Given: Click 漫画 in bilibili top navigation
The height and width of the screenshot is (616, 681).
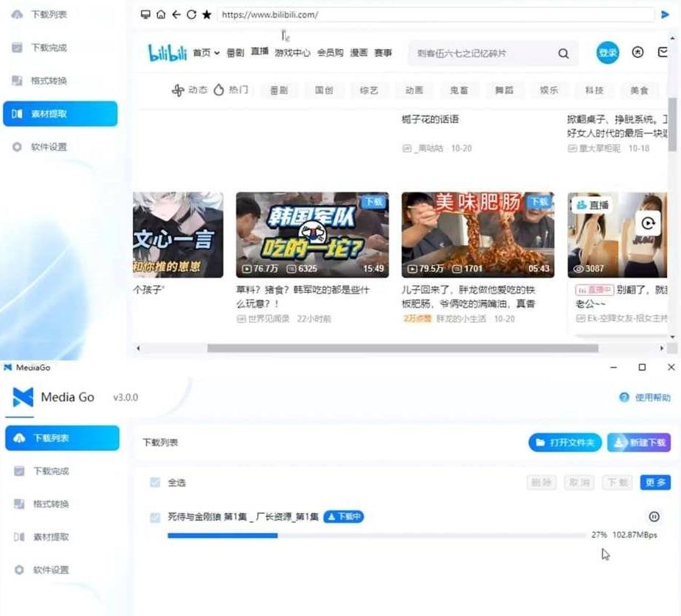Looking at the screenshot, I should click(358, 53).
